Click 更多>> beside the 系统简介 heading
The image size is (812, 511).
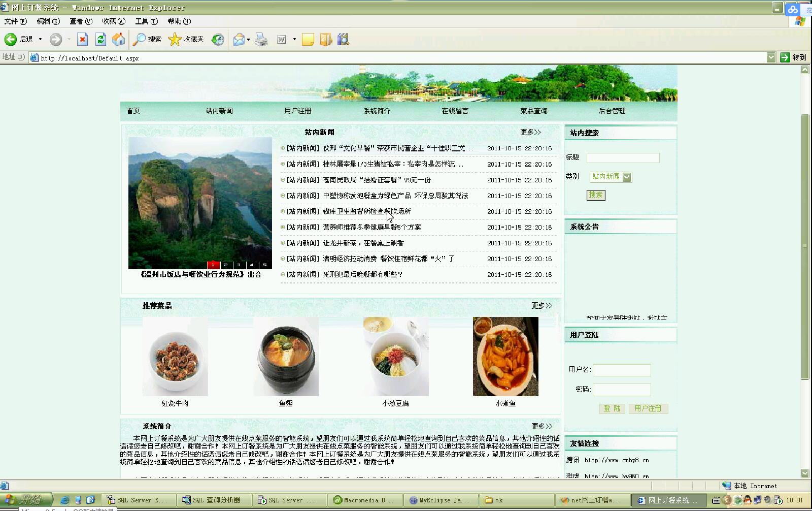(542, 426)
